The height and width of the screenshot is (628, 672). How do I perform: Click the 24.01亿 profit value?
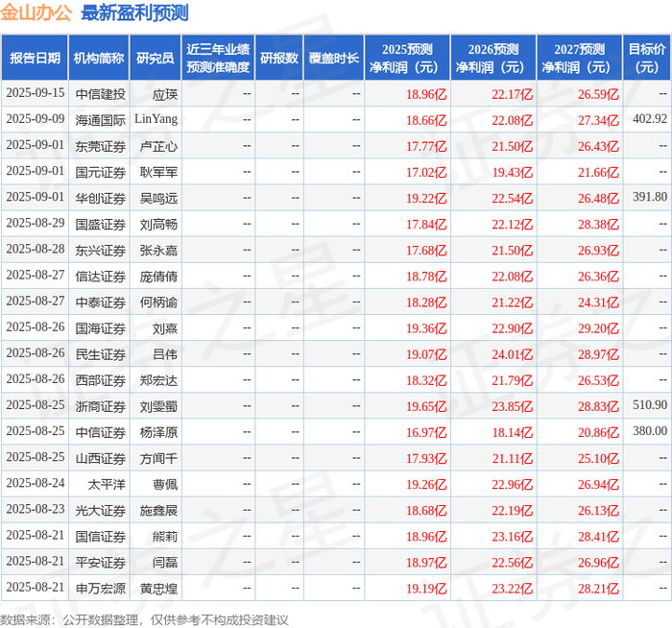(x=512, y=354)
